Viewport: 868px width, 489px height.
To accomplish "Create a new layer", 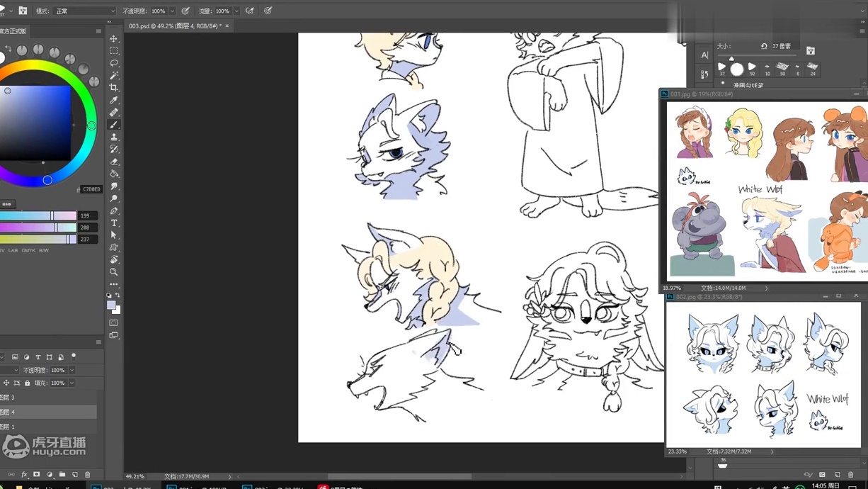I will pos(75,475).
